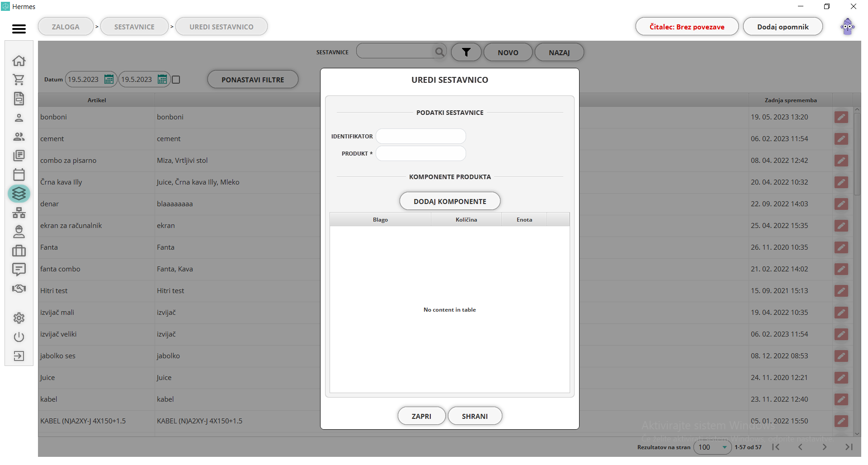Image resolution: width=868 pixels, height=465 pixels.
Task: Edit the cement row with pencil icon
Action: [x=841, y=139]
